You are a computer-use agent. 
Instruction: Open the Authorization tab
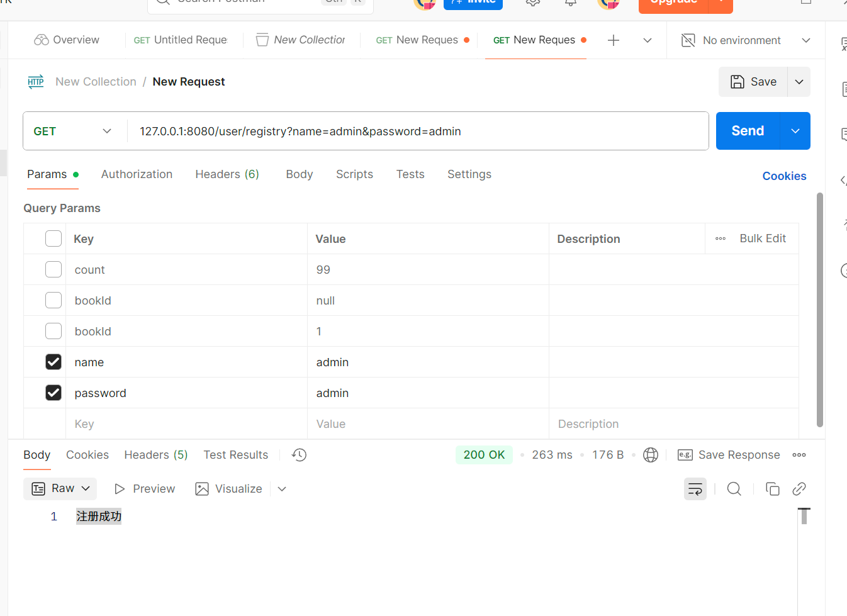coord(137,174)
